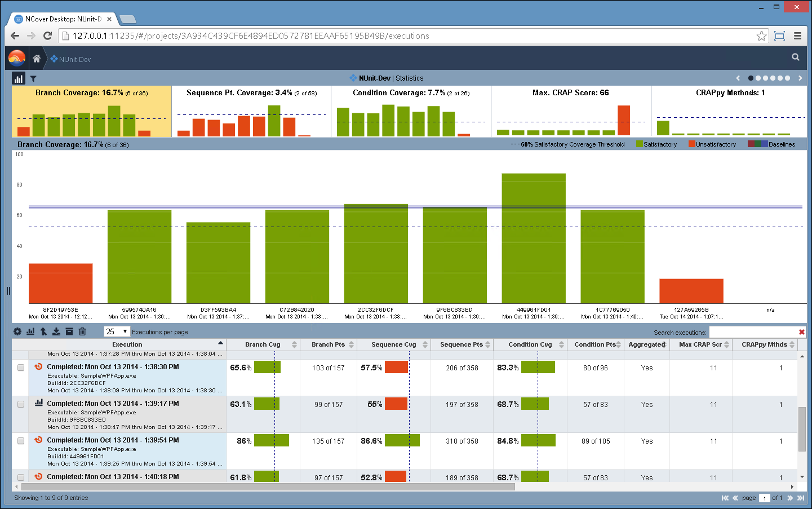Select first statistics pagination dot
The image size is (812, 509).
click(x=751, y=78)
